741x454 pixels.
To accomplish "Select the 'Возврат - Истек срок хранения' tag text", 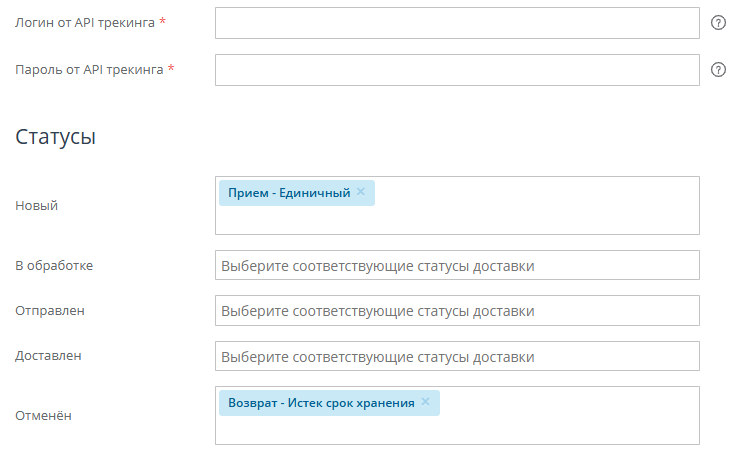I will 320,403.
